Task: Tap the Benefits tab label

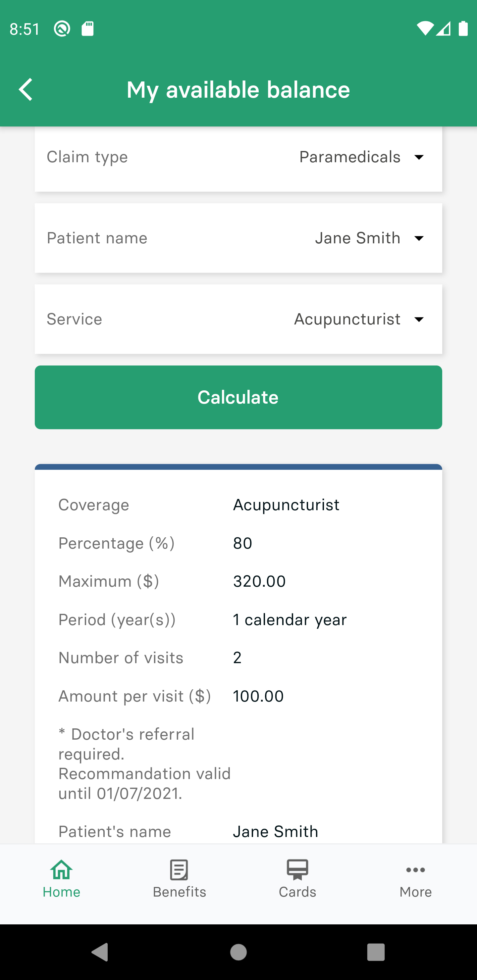Action: click(x=179, y=892)
